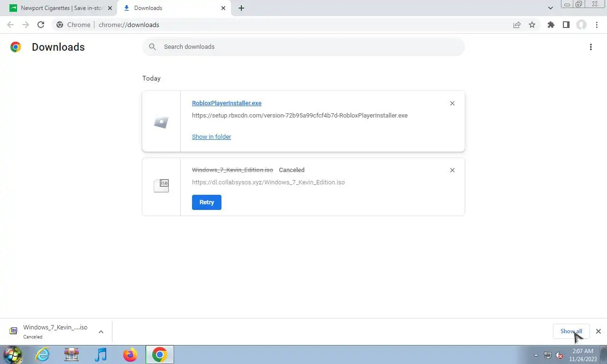
Task: Toggle the Chrome side panel icon
Action: pyautogui.click(x=566, y=25)
